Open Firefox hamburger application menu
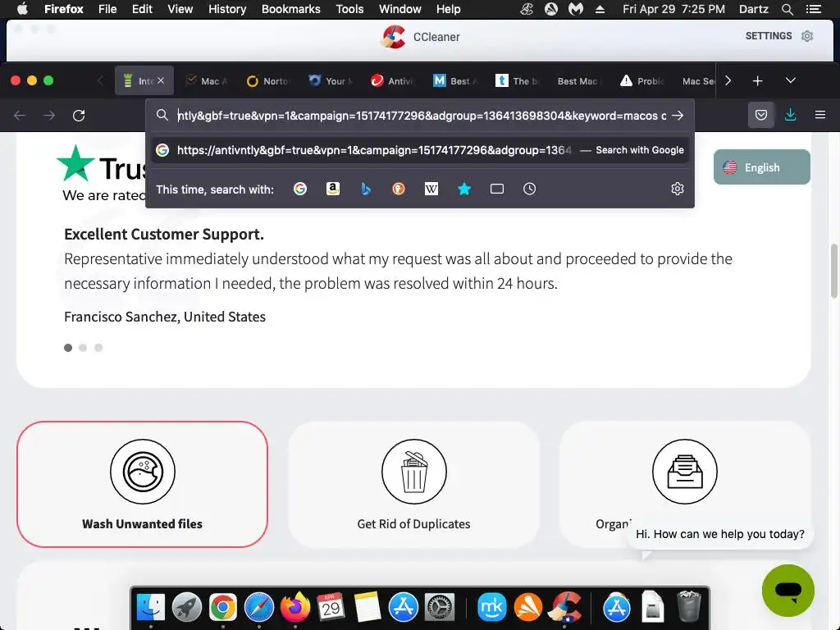Screen dimensions: 840x630 coord(819,115)
